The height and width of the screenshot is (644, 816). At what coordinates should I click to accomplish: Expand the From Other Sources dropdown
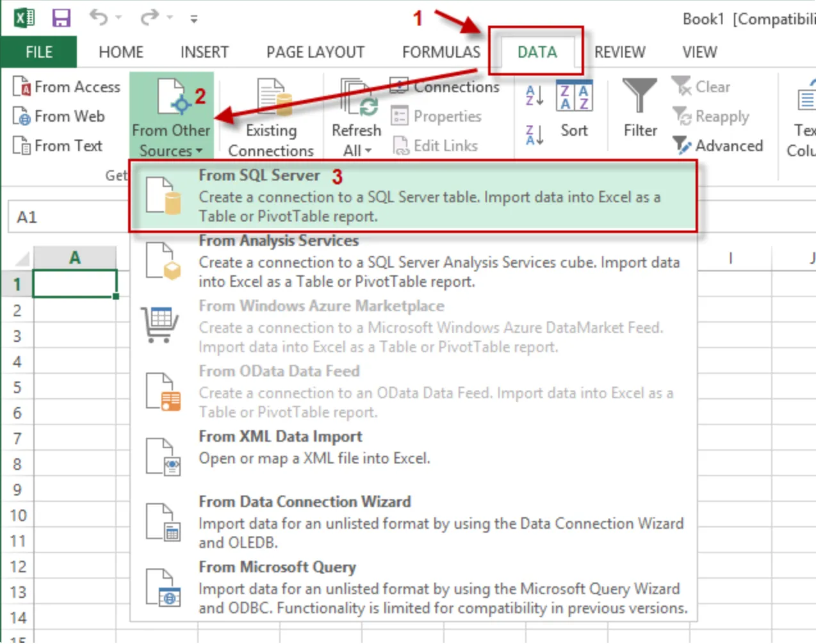[171, 117]
